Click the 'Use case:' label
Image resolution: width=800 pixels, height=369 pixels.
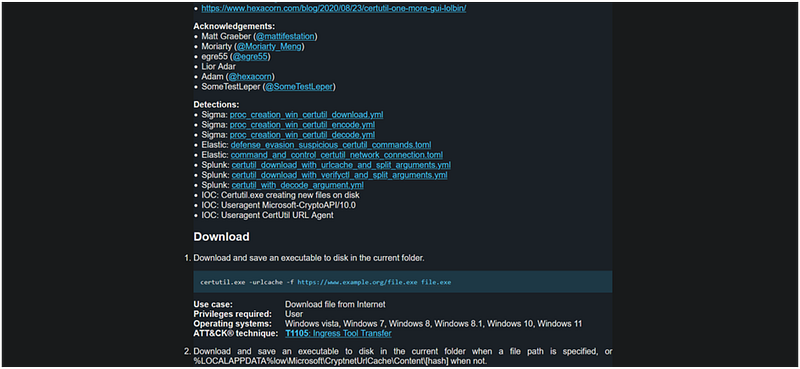pos(213,305)
